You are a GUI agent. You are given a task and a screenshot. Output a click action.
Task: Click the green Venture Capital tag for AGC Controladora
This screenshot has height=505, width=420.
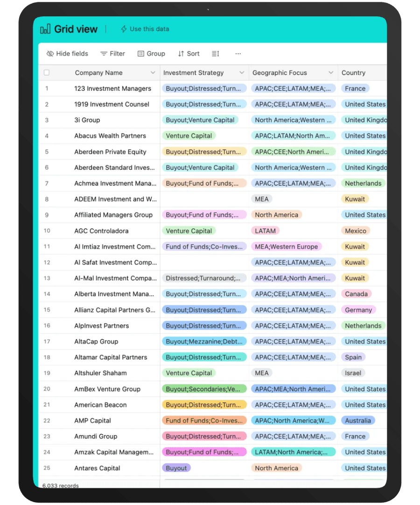click(x=189, y=231)
